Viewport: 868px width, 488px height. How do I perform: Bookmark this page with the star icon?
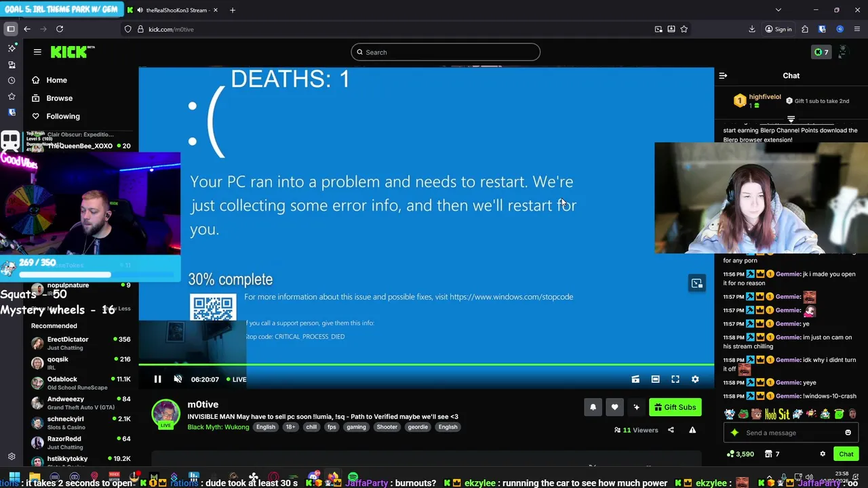pyautogui.click(x=684, y=29)
